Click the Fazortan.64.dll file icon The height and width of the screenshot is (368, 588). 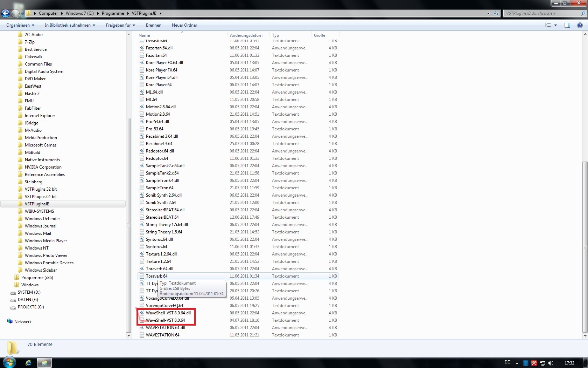[x=142, y=48]
